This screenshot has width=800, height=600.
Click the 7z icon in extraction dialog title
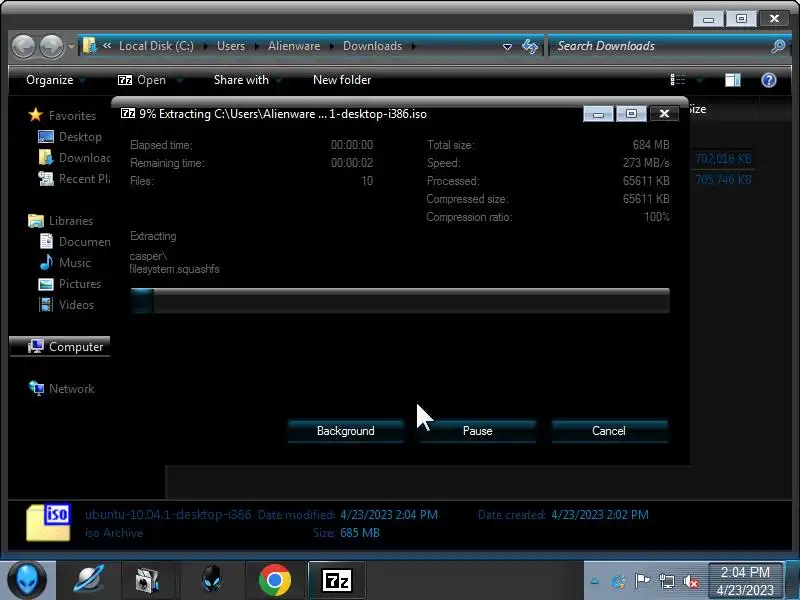(x=128, y=113)
